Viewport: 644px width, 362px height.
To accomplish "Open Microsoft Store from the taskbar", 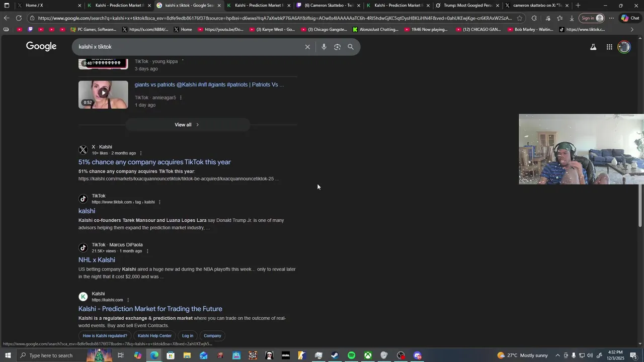I will coord(171,355).
